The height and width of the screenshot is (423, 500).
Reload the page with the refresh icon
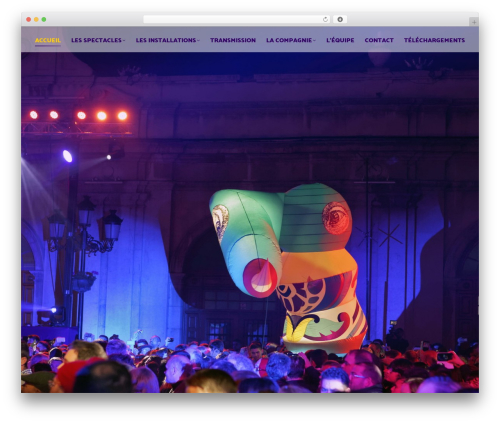coord(325,19)
